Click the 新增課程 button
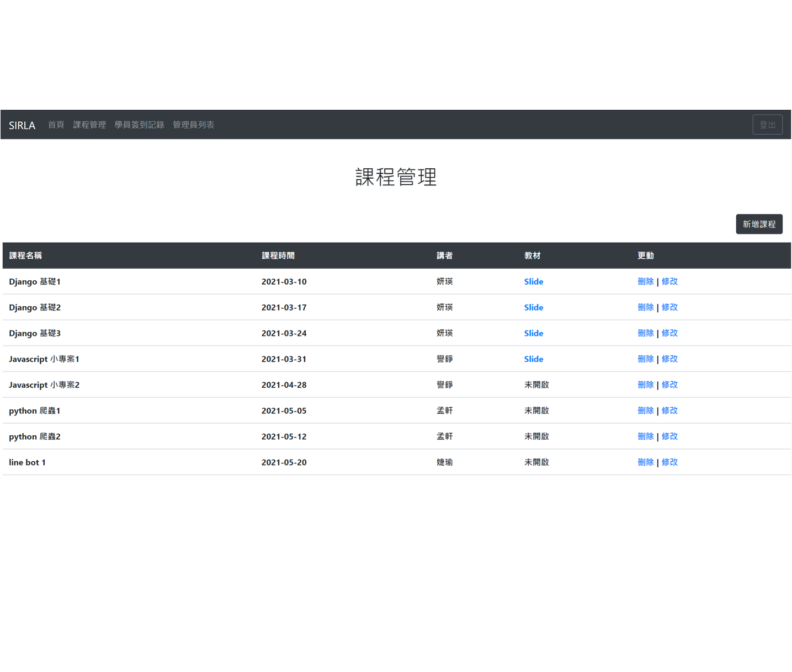The image size is (792, 672). [758, 224]
